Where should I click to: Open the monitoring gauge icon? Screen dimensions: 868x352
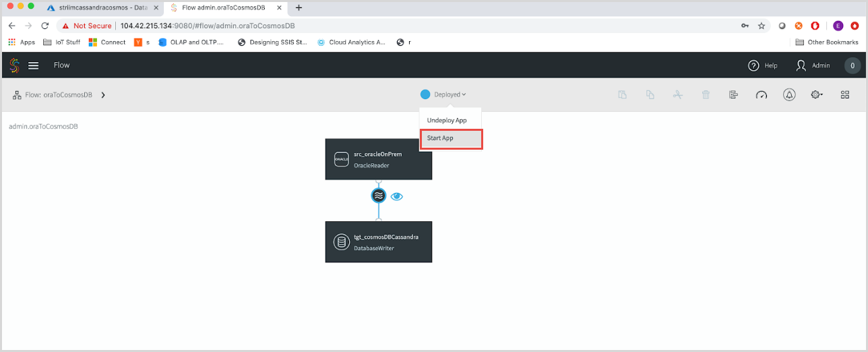(x=762, y=94)
